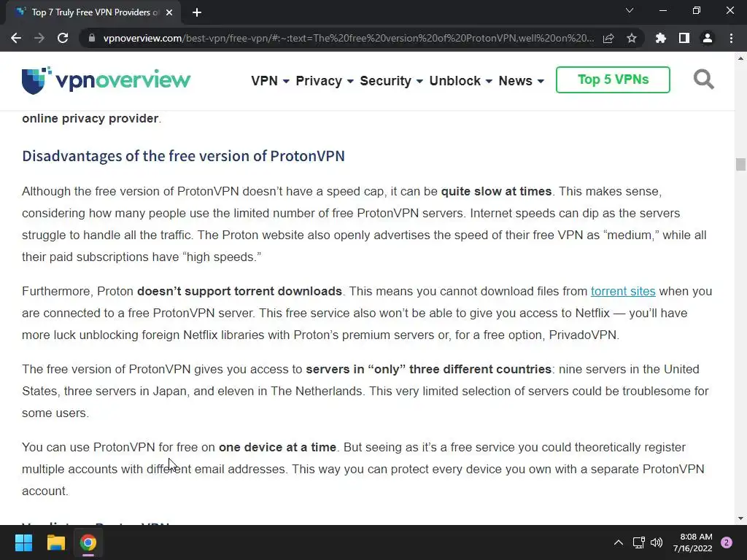Open a new browser tab
This screenshot has height=560, width=747.
pyautogui.click(x=197, y=12)
